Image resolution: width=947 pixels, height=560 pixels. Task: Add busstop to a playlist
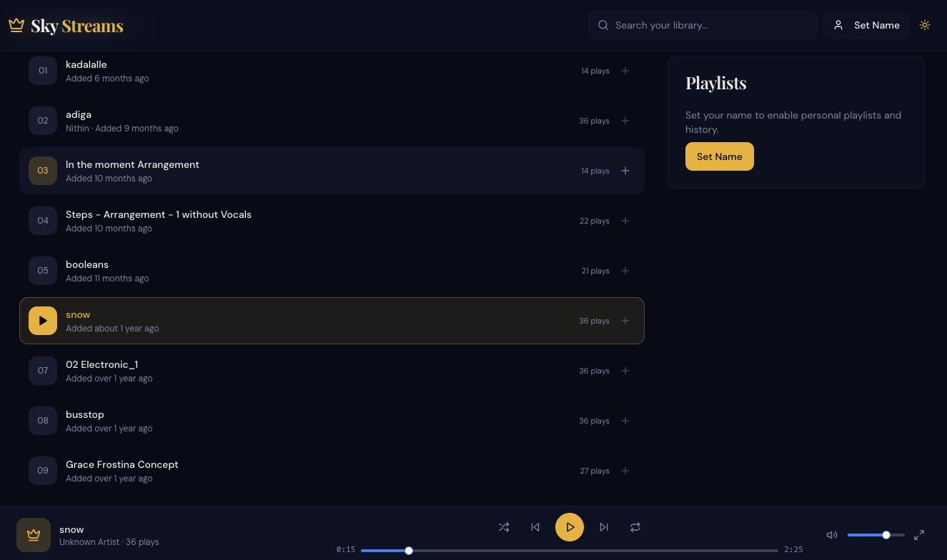coord(625,421)
